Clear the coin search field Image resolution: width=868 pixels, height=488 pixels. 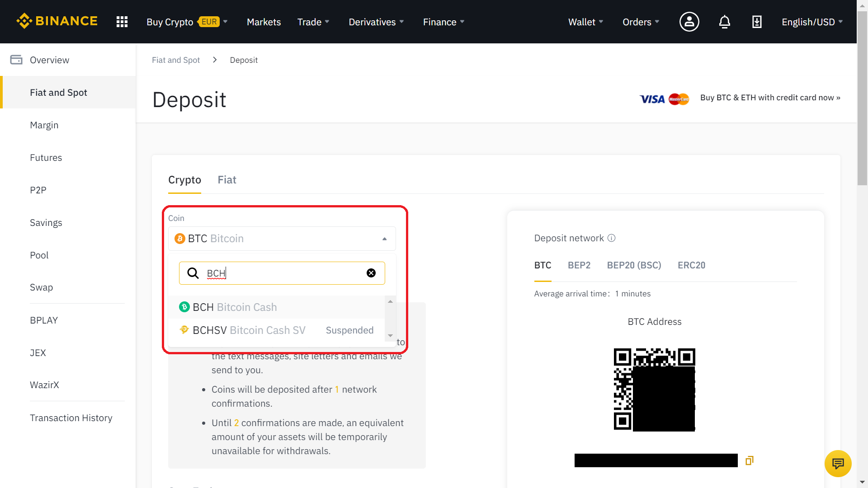pos(371,273)
